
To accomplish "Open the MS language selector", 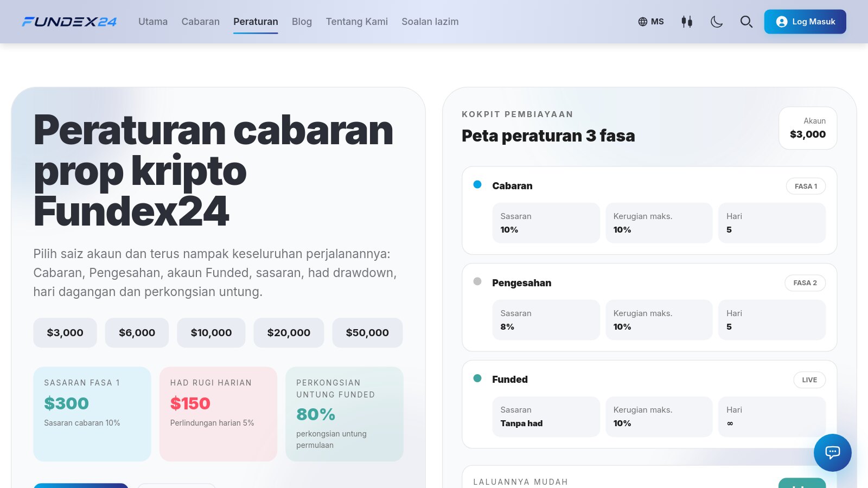I will click(x=651, y=22).
